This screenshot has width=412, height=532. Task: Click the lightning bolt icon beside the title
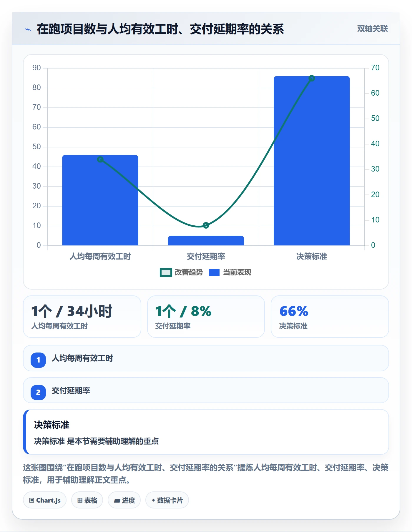coord(28,29)
